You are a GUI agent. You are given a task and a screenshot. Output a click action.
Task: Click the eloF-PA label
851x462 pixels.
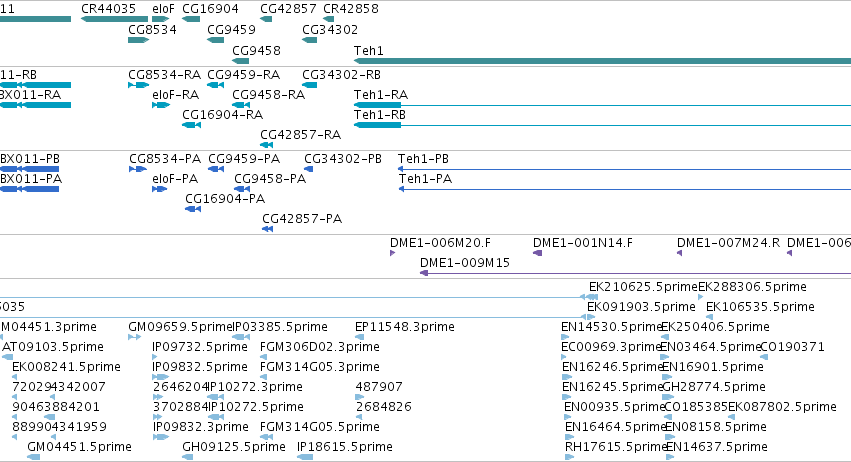175,179
